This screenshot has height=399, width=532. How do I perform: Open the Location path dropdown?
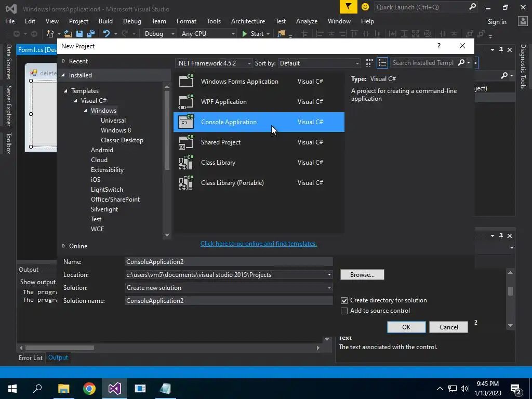329,274
